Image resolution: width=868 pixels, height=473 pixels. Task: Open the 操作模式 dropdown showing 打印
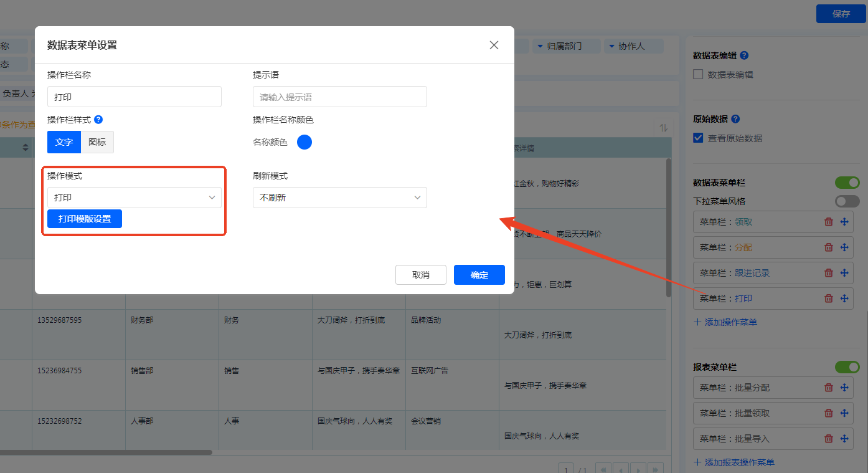134,198
